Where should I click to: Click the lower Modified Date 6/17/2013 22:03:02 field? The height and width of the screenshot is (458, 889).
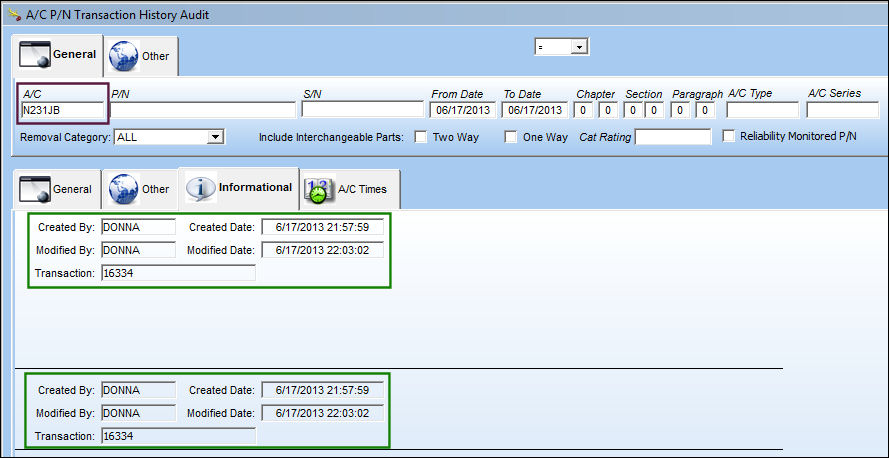[323, 413]
